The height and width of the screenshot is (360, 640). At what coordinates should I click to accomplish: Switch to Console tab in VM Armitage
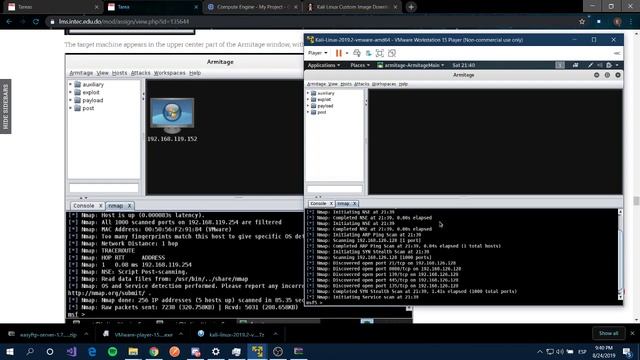[x=318, y=203]
